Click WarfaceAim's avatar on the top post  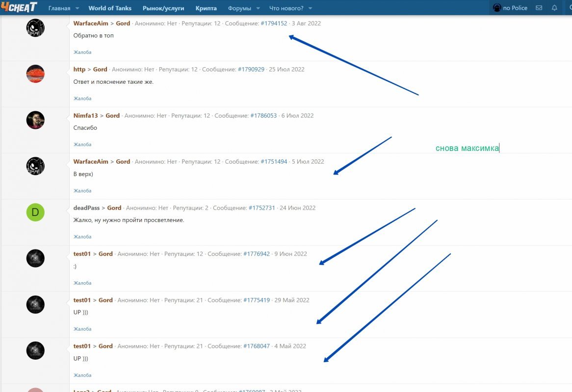pyautogui.click(x=35, y=28)
